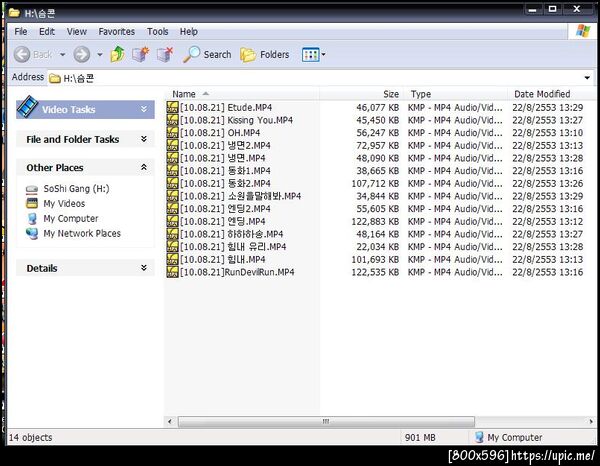Image resolution: width=600 pixels, height=466 pixels.
Task: Sort files by the Size column header
Action: [x=361, y=94]
